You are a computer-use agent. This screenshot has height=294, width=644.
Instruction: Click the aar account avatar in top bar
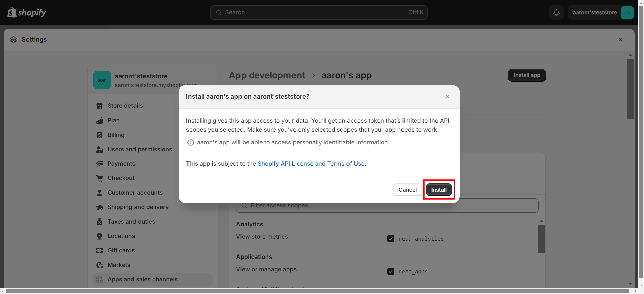(627, 13)
